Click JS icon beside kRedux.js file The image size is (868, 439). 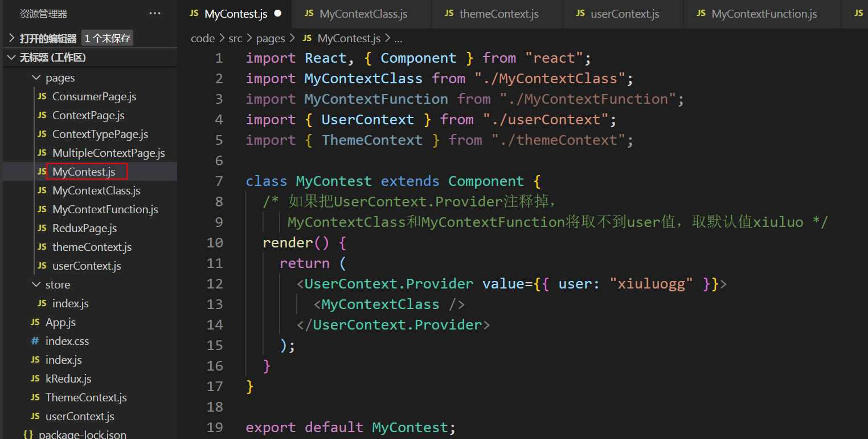(x=35, y=379)
